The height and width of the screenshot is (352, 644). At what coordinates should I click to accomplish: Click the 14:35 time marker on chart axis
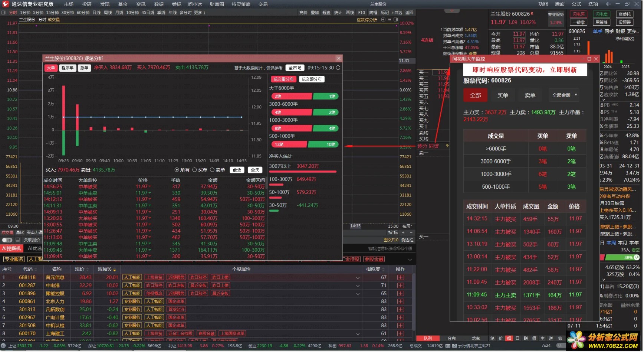pyautogui.click(x=355, y=226)
